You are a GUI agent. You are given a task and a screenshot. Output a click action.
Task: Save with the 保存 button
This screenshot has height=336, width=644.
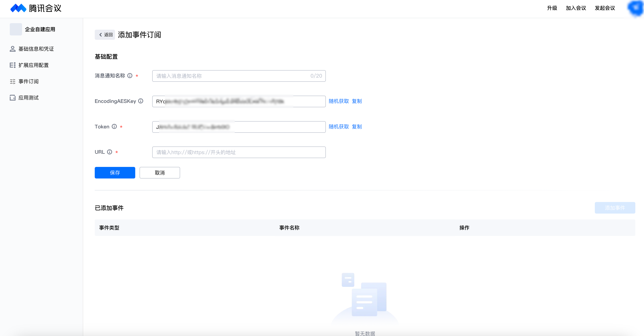tap(115, 173)
